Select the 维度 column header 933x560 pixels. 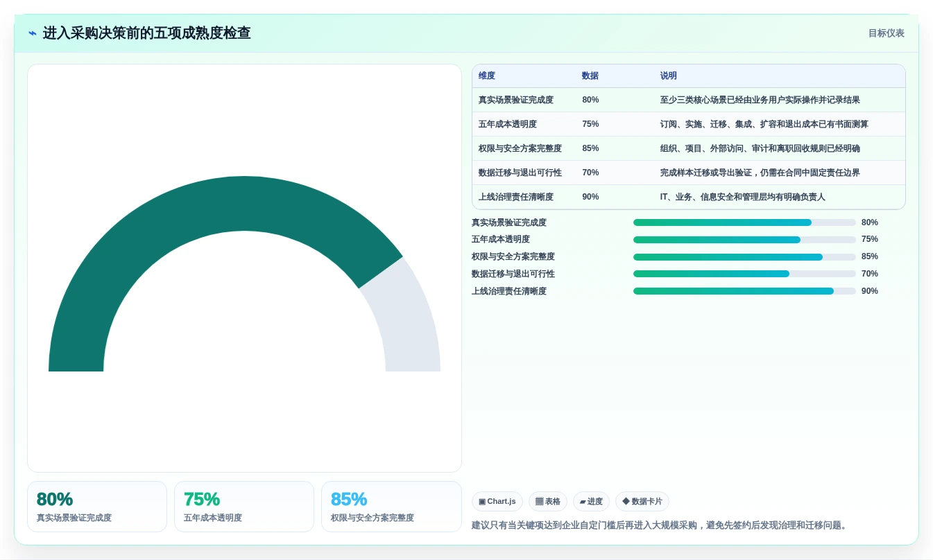click(487, 76)
